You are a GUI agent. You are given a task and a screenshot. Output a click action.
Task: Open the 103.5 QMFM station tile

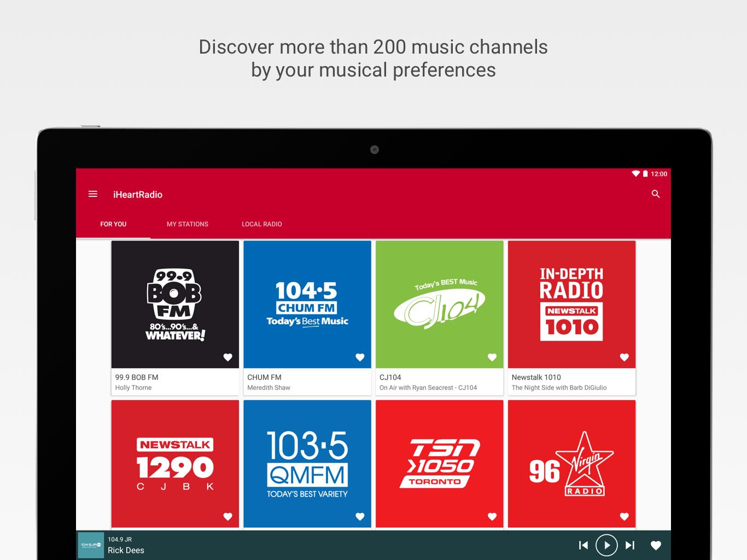(x=307, y=464)
